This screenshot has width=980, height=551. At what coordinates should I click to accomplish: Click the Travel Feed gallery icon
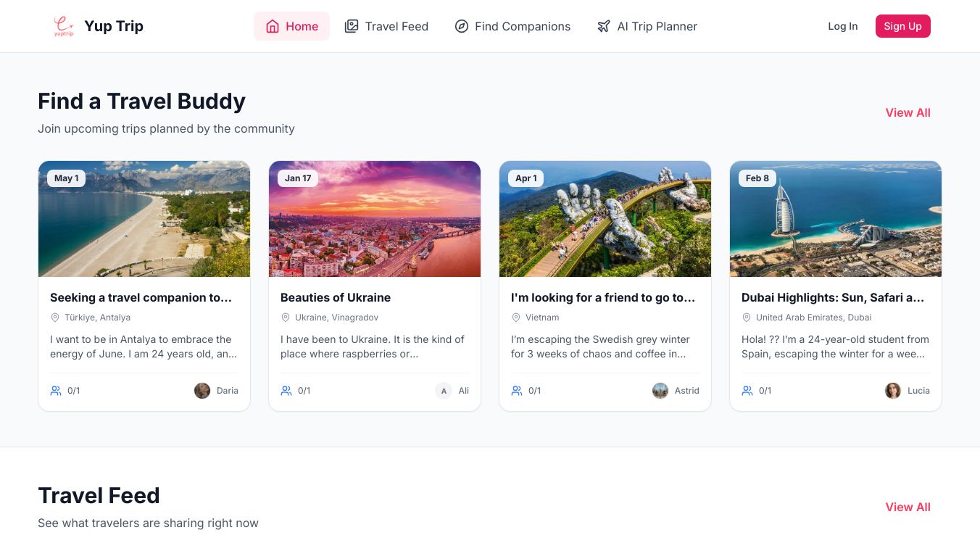coord(352,26)
